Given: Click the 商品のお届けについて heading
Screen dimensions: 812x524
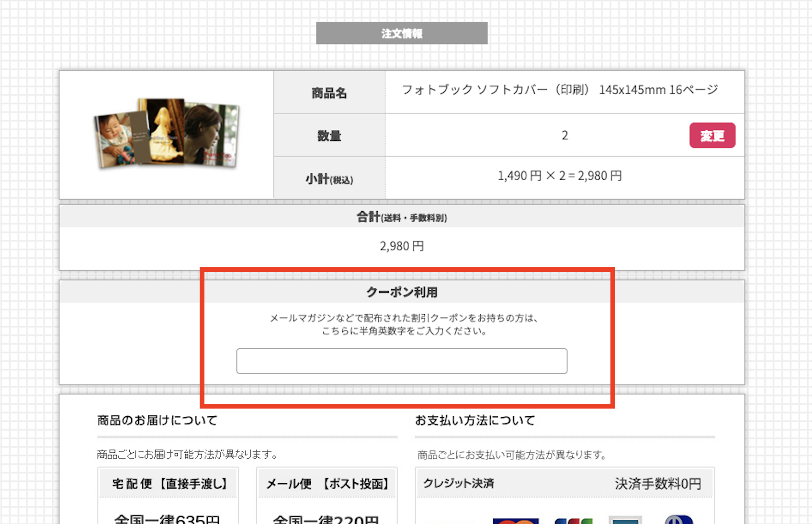Looking at the screenshot, I should 157,421.
